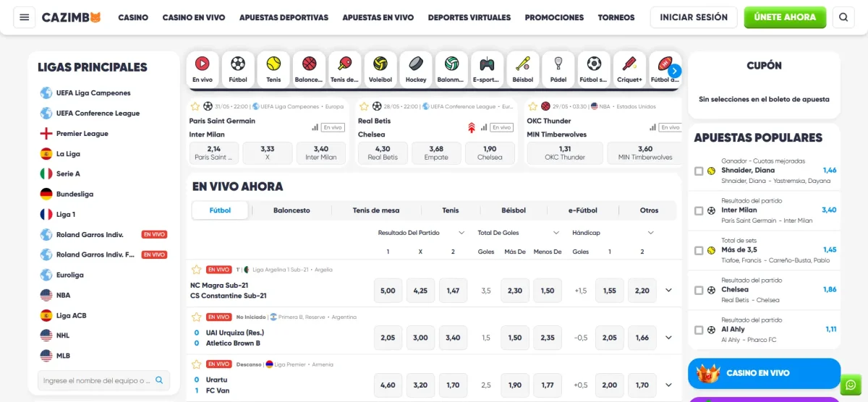Screen dimensions: 868x402
Task: Favorite the Paris Saint Germain match star
Action: click(195, 106)
